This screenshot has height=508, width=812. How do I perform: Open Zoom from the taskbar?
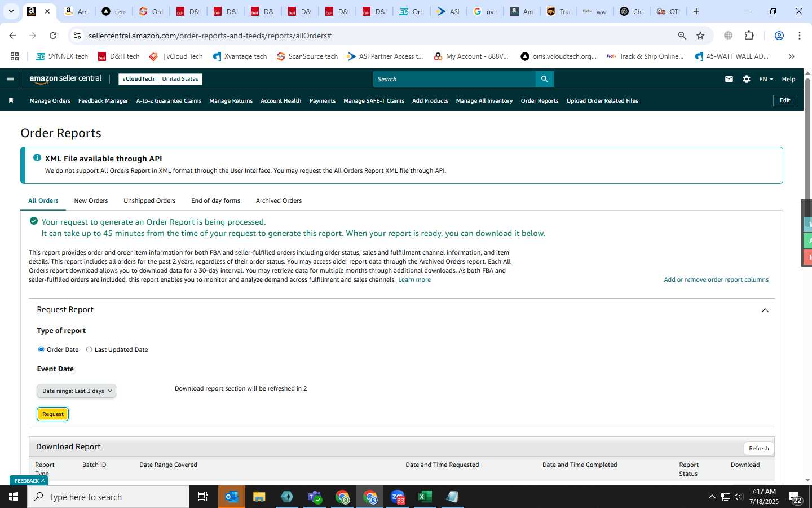398,497
